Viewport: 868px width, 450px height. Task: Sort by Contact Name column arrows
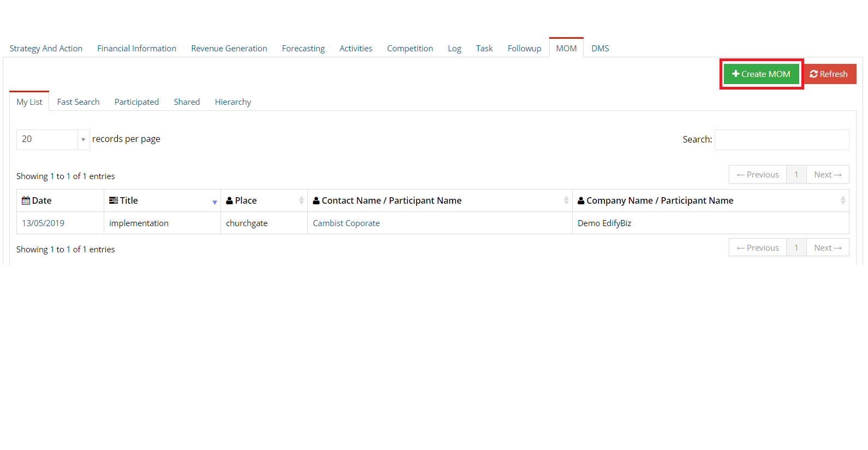566,201
